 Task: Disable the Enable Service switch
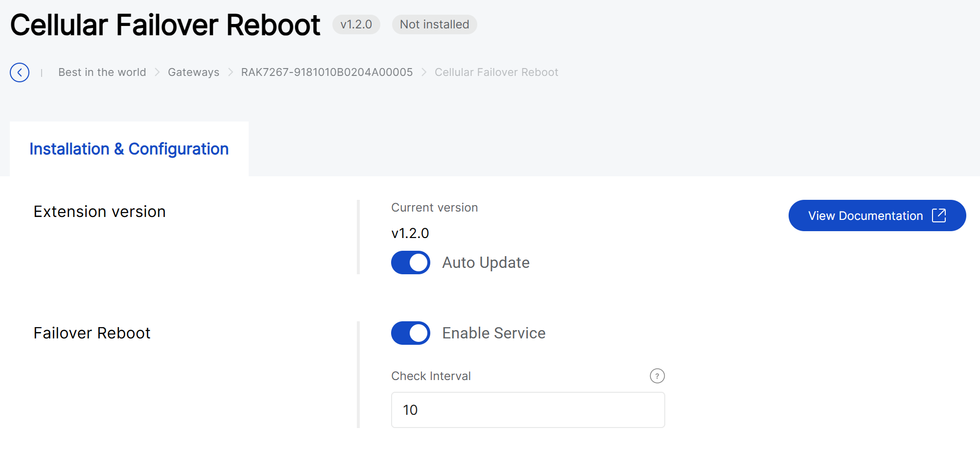click(410, 333)
